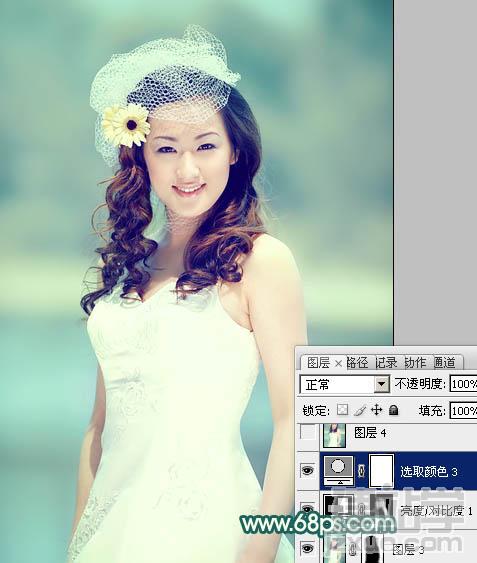The width and height of the screenshot is (477, 563).
Task: Select the 图层 4 layer thumbnail
Action: [x=334, y=435]
